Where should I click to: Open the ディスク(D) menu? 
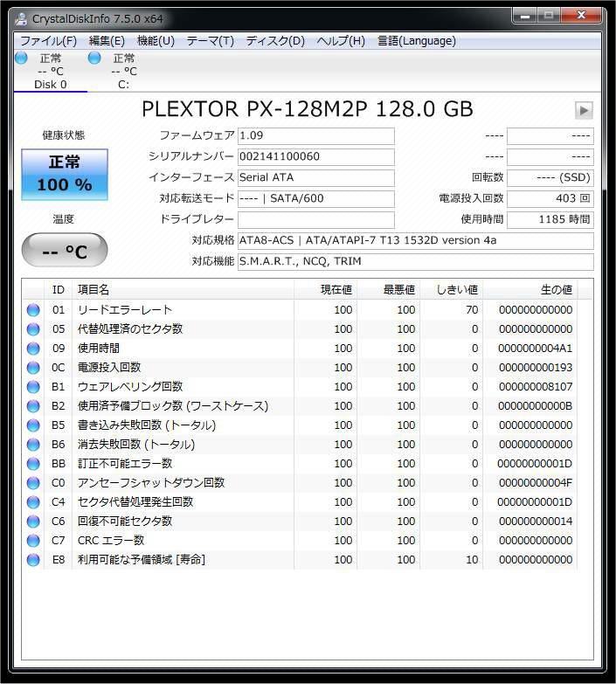(x=275, y=41)
